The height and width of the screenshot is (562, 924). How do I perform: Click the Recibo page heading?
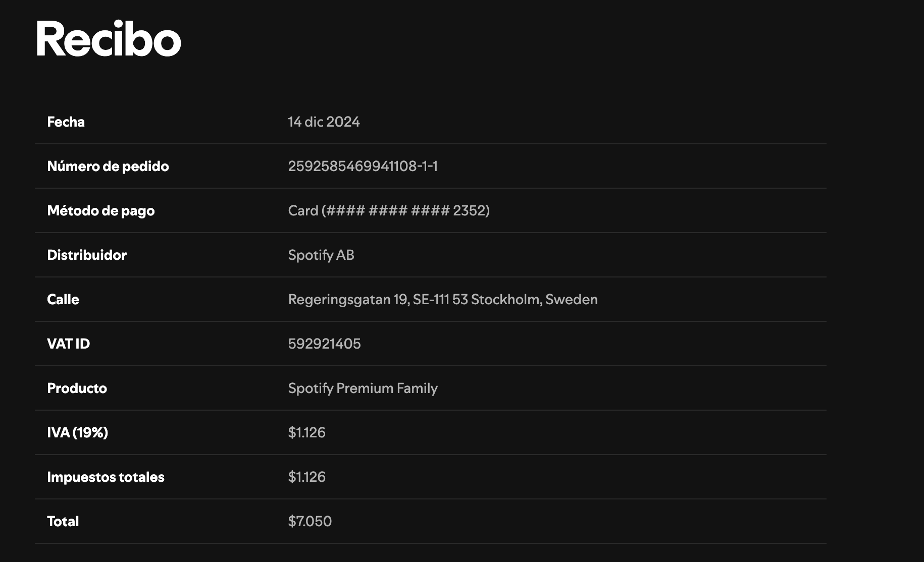108,39
